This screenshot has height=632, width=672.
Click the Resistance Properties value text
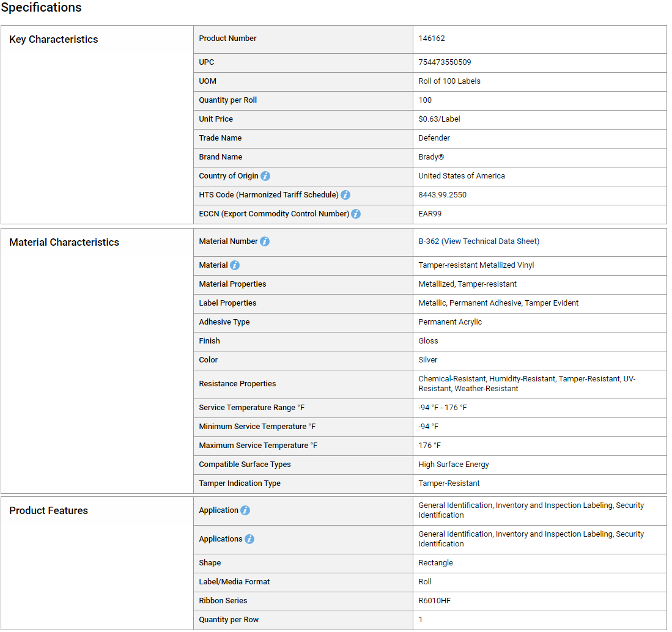click(x=526, y=384)
